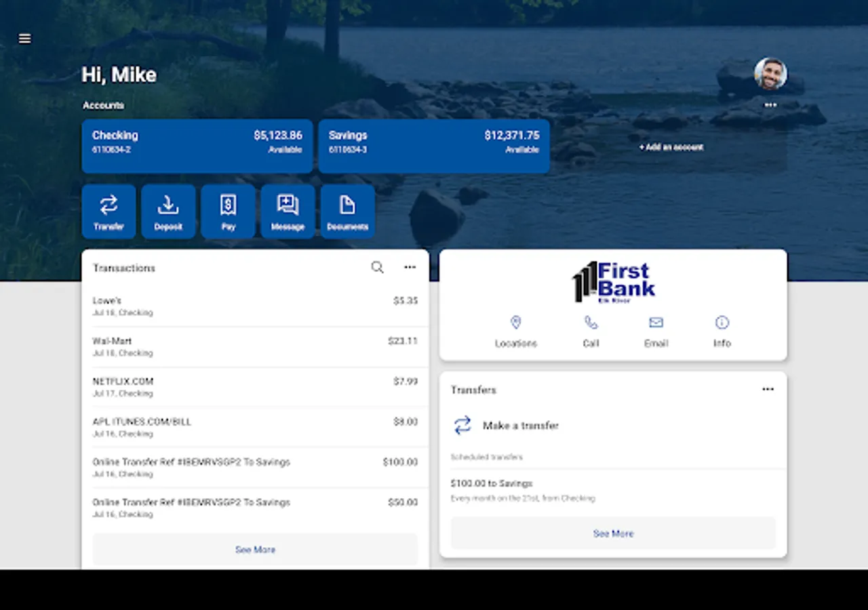Click the Netflix amount $7.99

[406, 382]
